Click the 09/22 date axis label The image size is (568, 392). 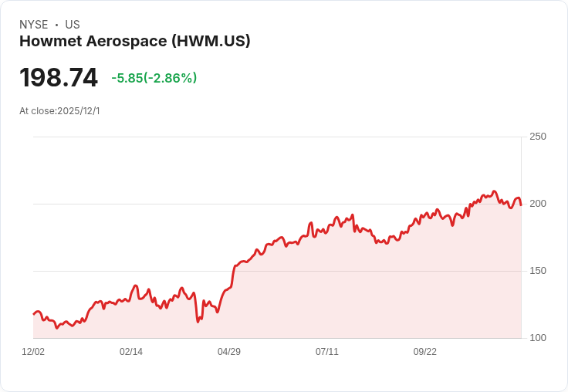click(425, 352)
